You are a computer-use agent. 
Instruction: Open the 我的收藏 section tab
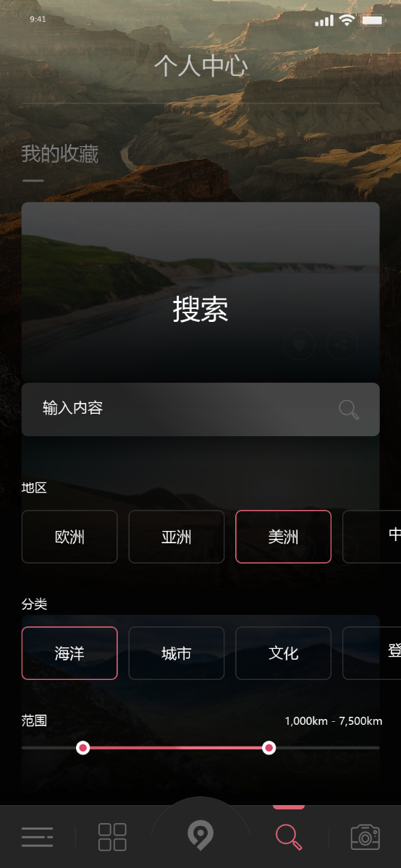(x=60, y=154)
